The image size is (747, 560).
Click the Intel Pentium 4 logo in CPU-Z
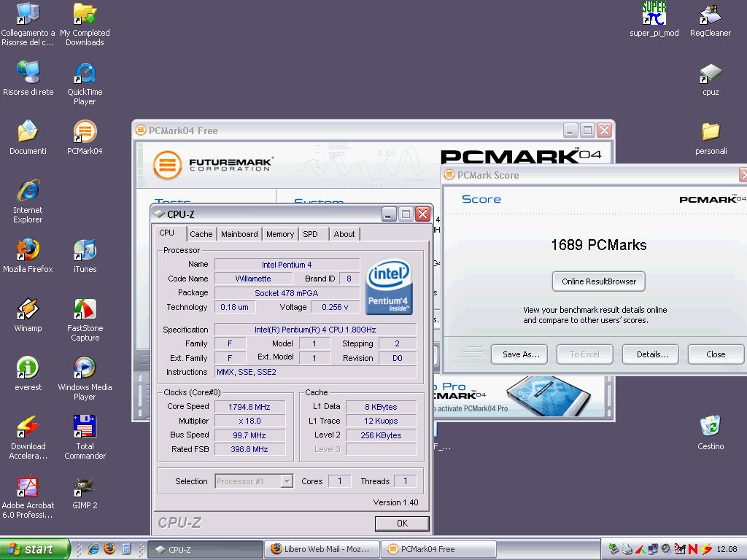pos(389,286)
